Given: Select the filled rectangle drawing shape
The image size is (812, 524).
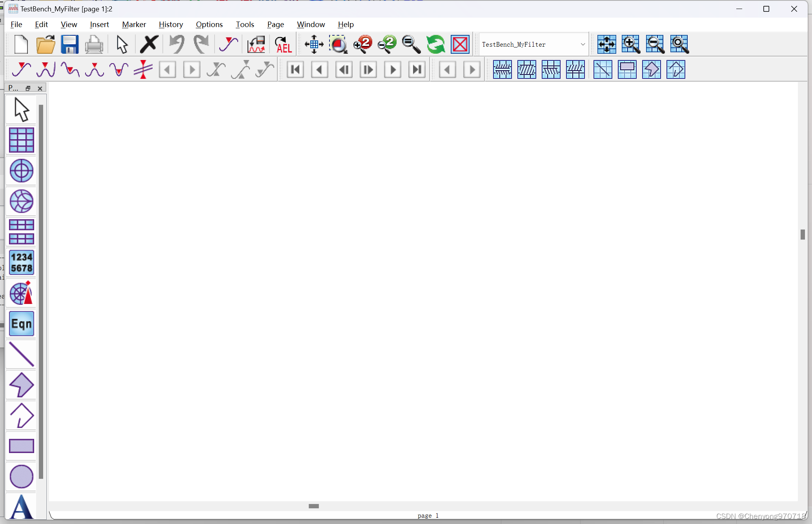Looking at the screenshot, I should (x=21, y=446).
